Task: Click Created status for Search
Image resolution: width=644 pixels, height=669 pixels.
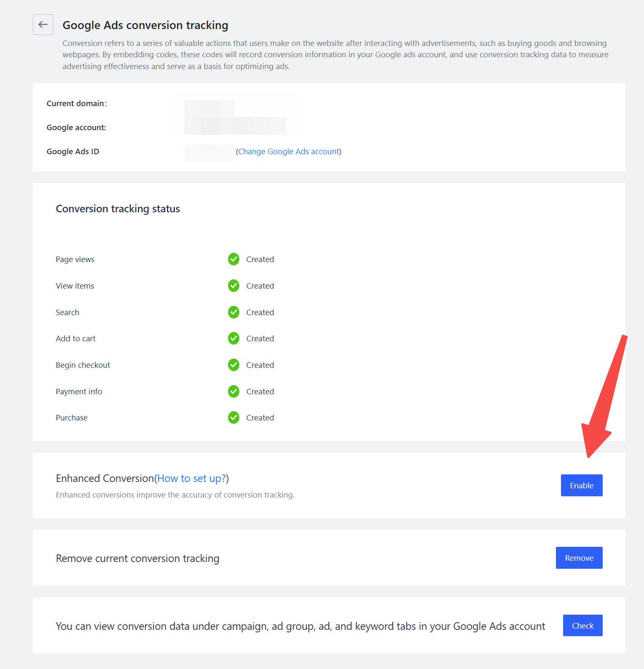Action: pos(260,312)
